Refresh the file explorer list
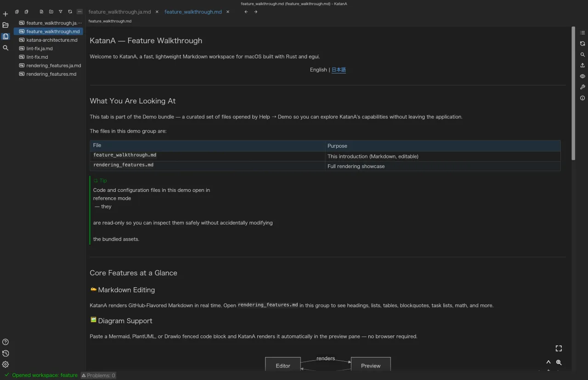This screenshot has height=380, width=588. tap(70, 12)
